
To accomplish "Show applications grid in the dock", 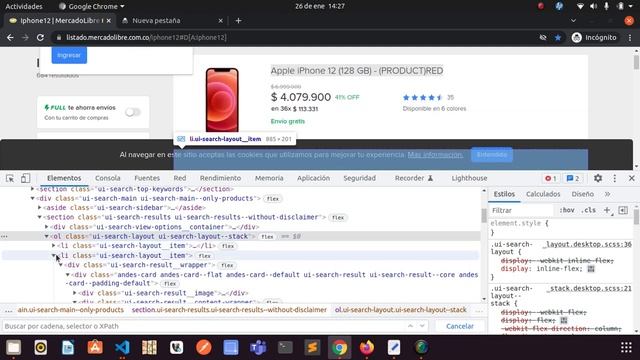I will coord(626,347).
